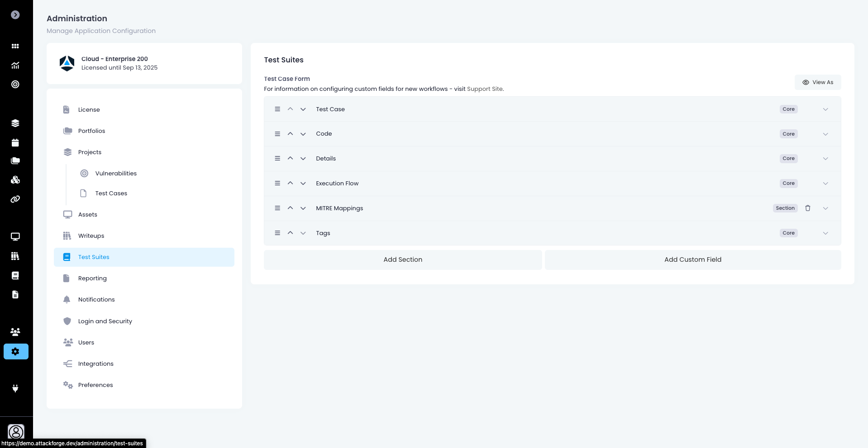Click the drag handle for Test Case row
This screenshot has height=448, width=868.
point(277,109)
